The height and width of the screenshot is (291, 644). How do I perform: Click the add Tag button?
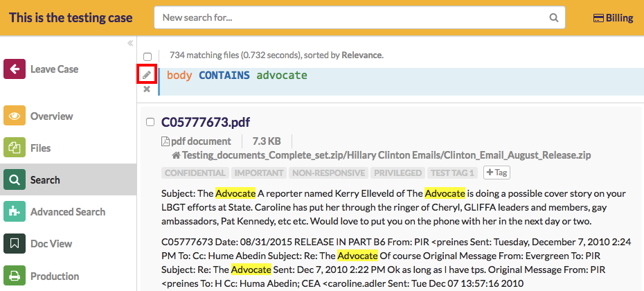[x=497, y=173]
